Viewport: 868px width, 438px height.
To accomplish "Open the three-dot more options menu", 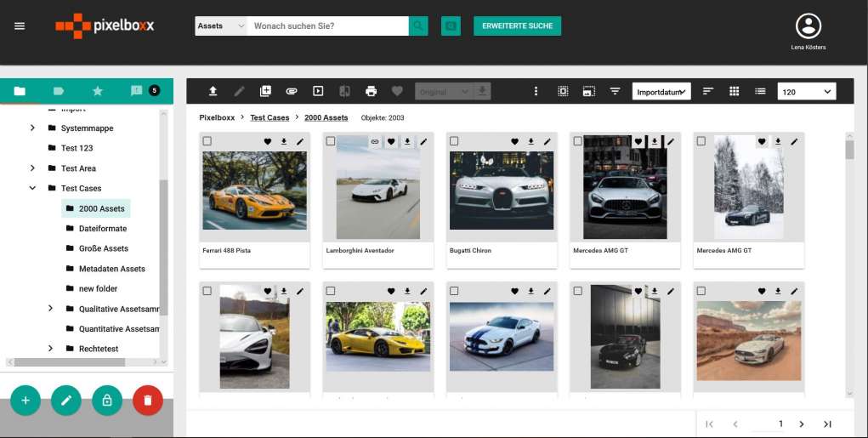I will tap(536, 91).
